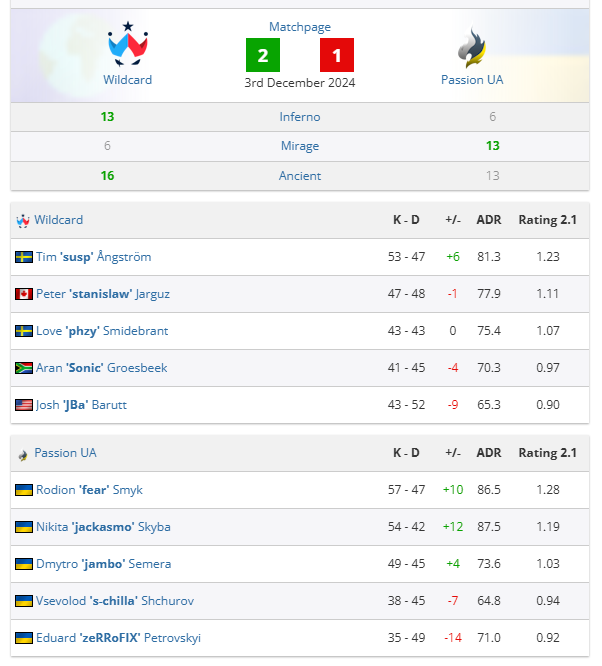602x666 pixels.
Task: Click stanislaw's ADR 77.9
Action: click(x=489, y=294)
